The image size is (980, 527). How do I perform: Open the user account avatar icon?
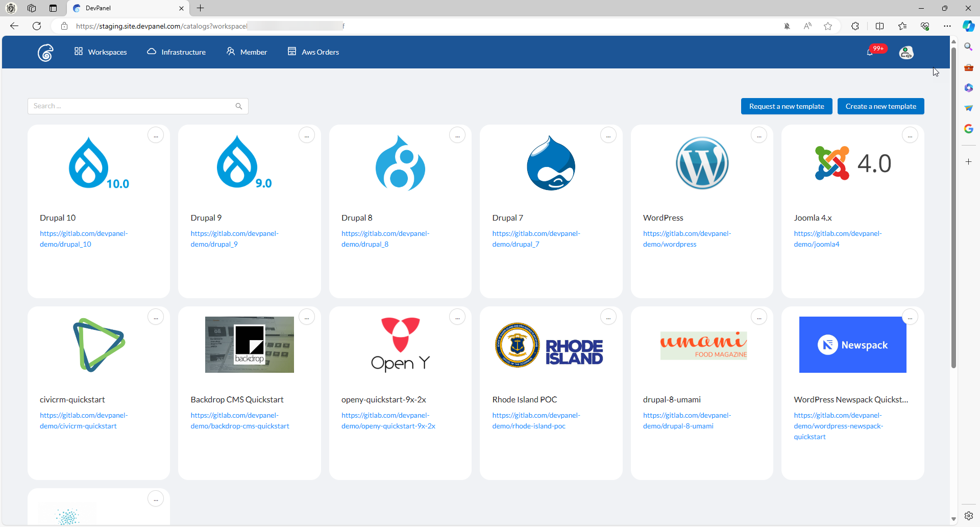[906, 52]
